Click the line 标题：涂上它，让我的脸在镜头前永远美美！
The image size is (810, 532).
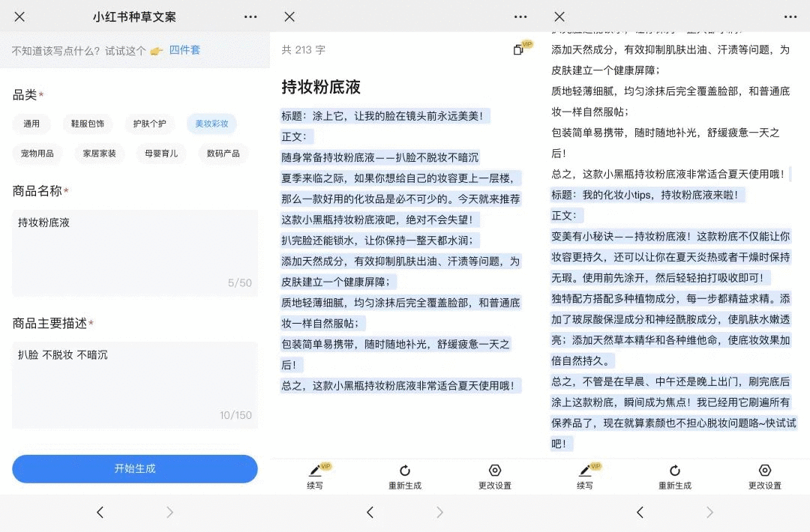[x=385, y=116]
